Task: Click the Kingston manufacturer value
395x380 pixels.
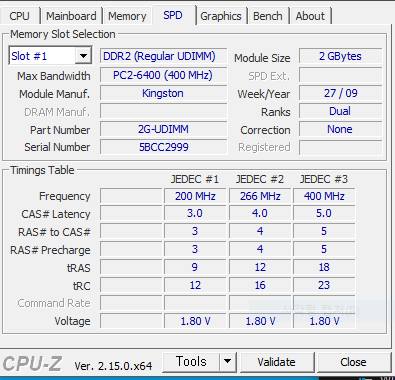Action: point(163,93)
